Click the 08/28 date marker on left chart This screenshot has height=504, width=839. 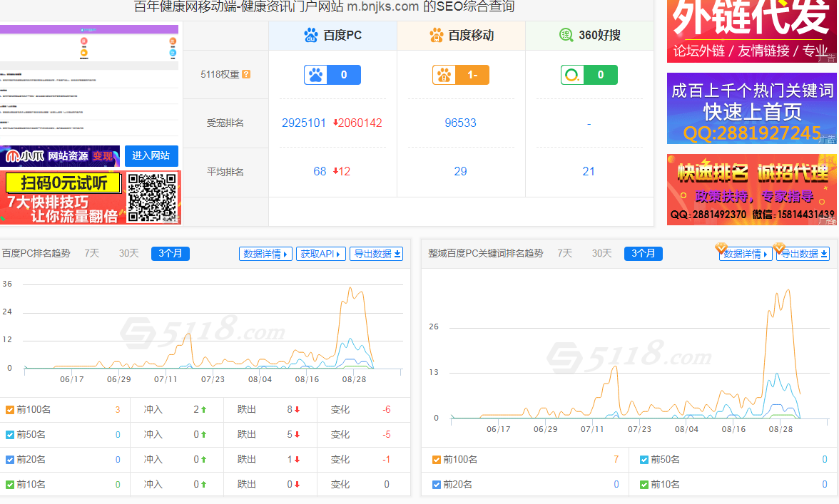354,379
